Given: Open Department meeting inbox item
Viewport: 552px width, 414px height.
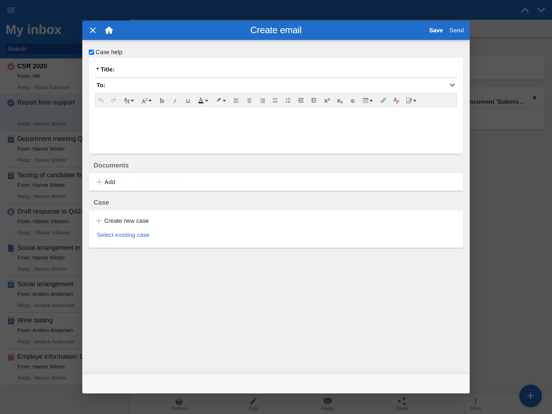Looking at the screenshot, I should 41,149.
